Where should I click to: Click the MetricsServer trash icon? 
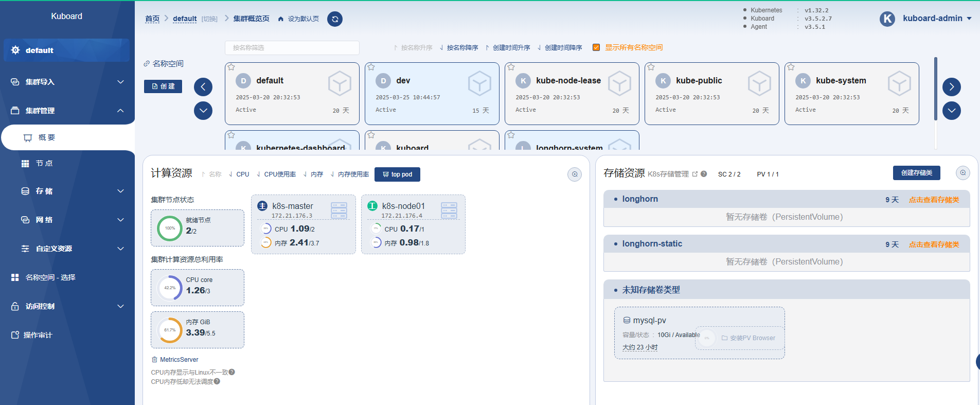tap(154, 360)
